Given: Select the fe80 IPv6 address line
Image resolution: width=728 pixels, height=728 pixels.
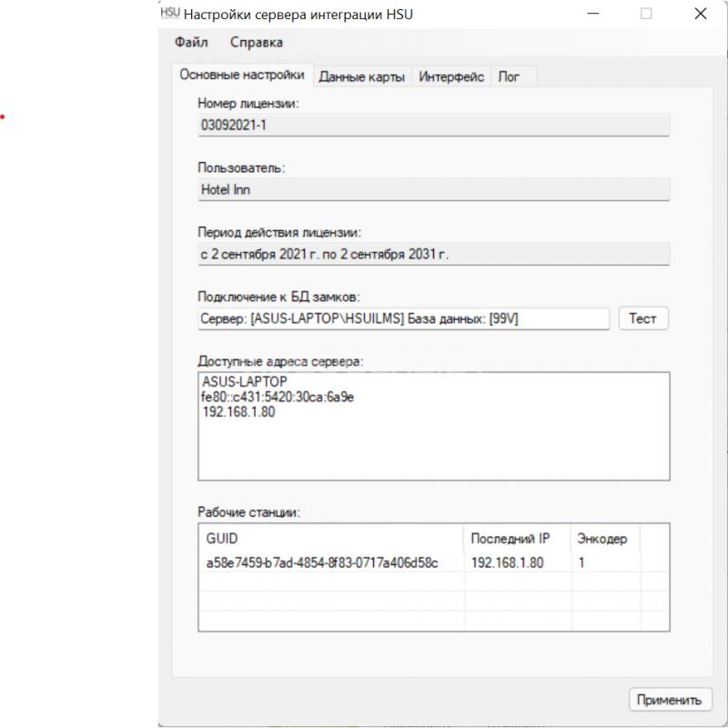Looking at the screenshot, I should [278, 397].
